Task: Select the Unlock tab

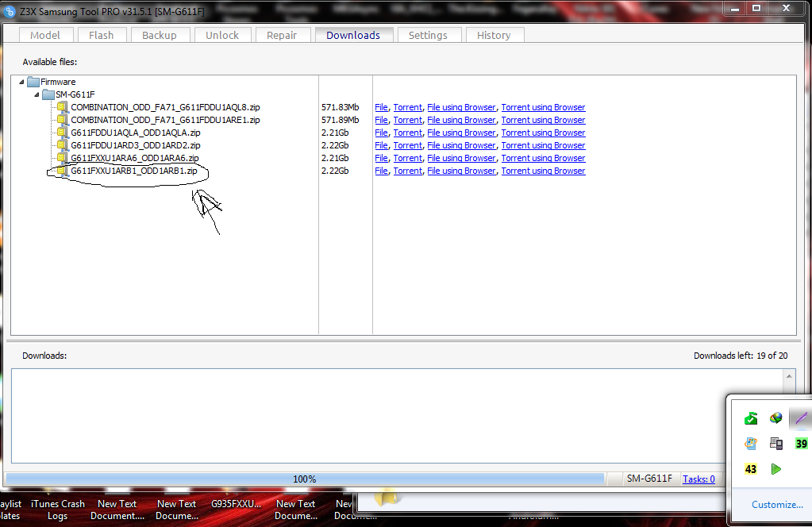Action: tap(222, 35)
